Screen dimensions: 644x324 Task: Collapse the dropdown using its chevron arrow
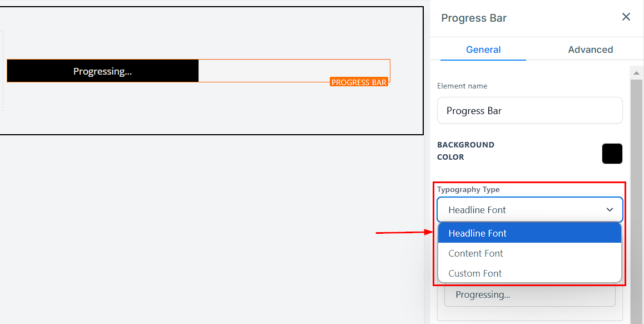610,210
